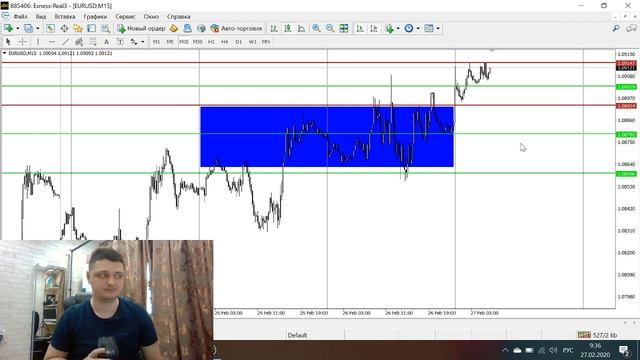Select the horizontal line drawing tool

point(51,42)
